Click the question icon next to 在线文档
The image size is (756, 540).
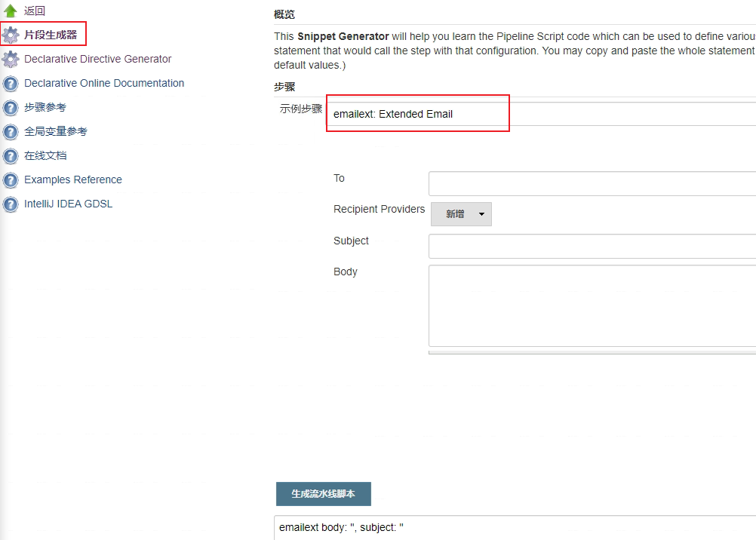(11, 155)
